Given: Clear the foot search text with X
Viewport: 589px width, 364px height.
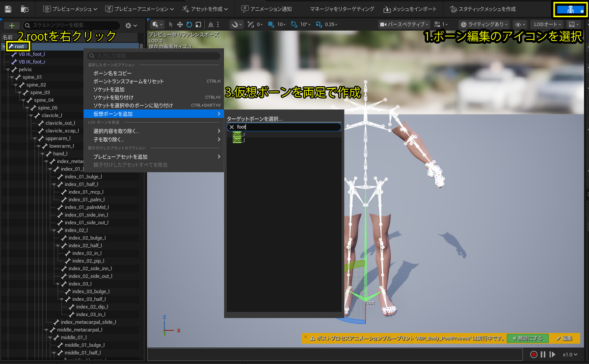Looking at the screenshot, I should coord(232,127).
